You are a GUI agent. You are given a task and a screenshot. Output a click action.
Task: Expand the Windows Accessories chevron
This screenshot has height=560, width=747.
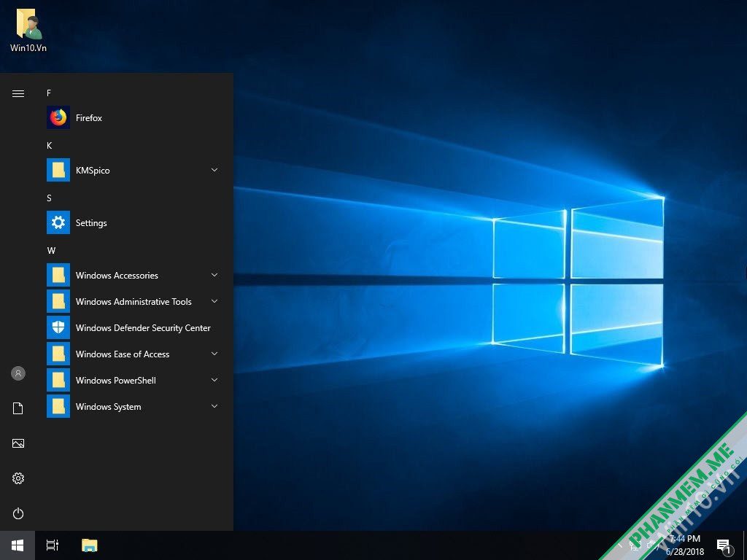pyautogui.click(x=214, y=275)
